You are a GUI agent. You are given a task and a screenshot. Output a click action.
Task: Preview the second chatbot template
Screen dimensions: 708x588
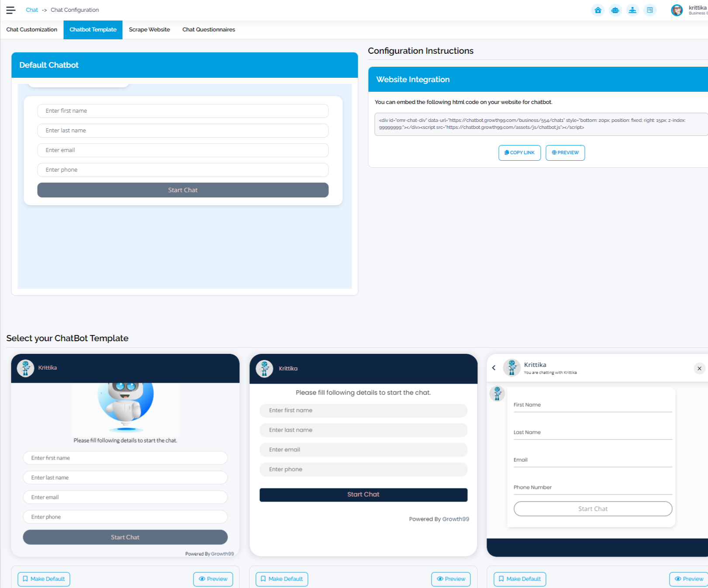pyautogui.click(x=451, y=579)
